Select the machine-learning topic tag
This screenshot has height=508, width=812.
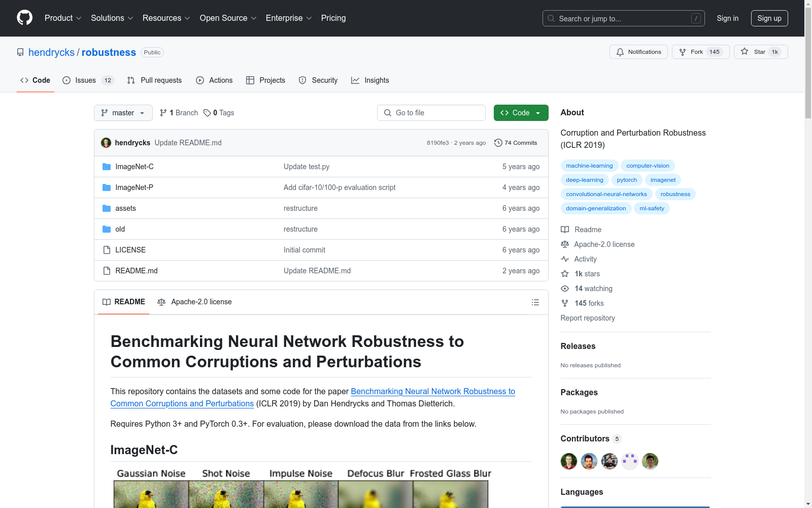589,166
